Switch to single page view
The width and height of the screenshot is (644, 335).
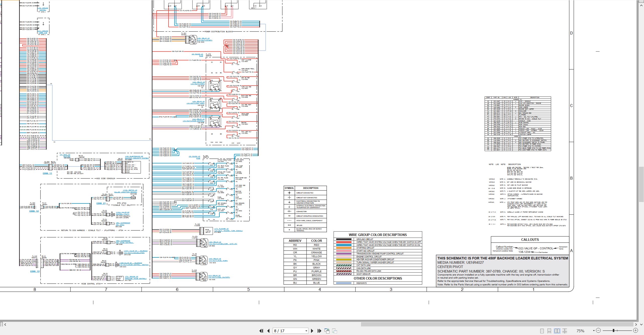tap(542, 331)
